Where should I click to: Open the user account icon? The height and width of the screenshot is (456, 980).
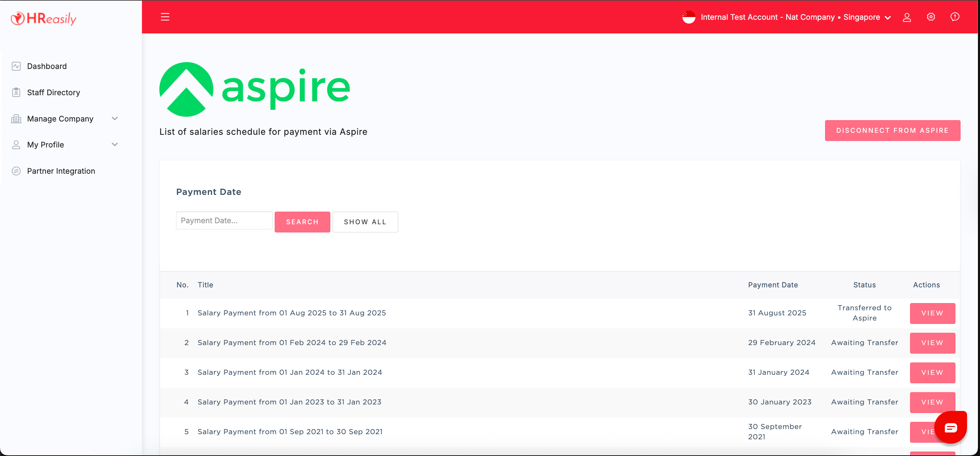pyautogui.click(x=907, y=17)
